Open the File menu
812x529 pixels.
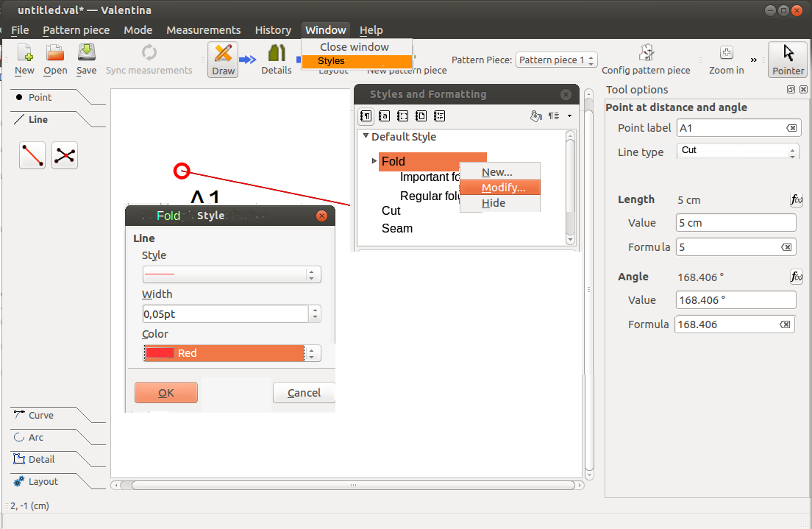pos(20,30)
